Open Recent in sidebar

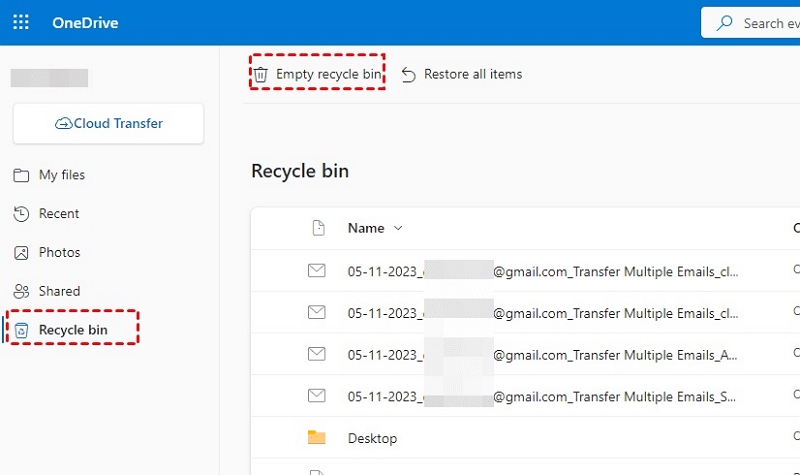(x=59, y=213)
